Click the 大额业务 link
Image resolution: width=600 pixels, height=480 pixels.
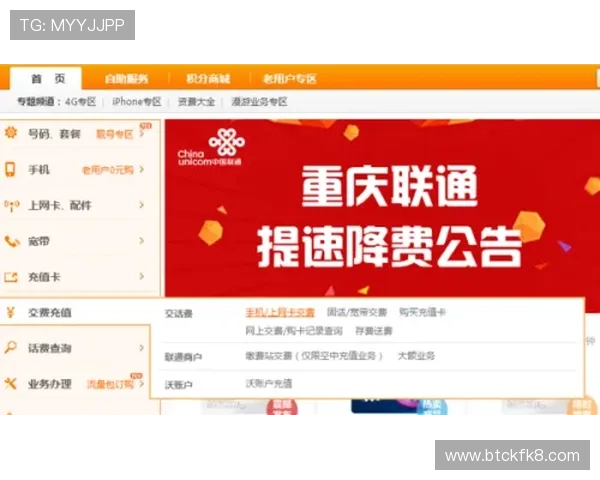click(416, 356)
